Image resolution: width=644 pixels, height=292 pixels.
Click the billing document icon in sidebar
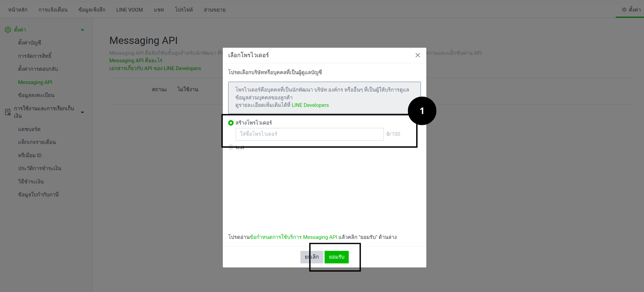tap(8, 112)
